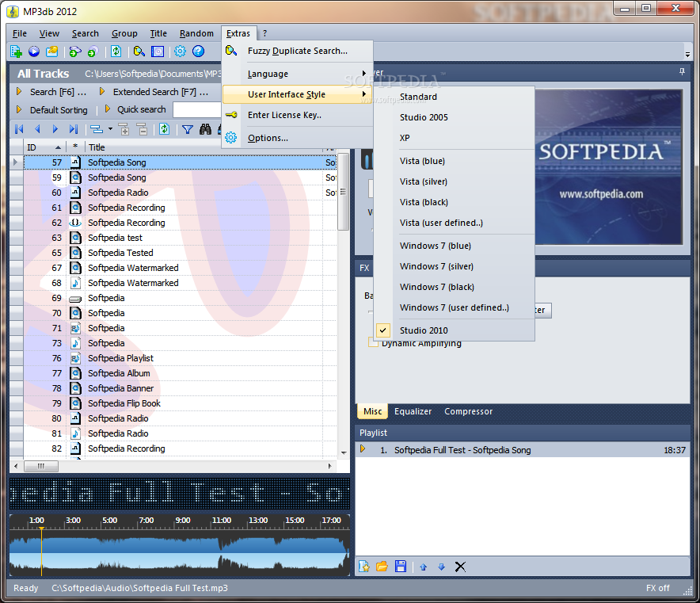Click the CD with green arrow icon
This screenshot has height=603, width=700.
pyautogui.click(x=93, y=52)
